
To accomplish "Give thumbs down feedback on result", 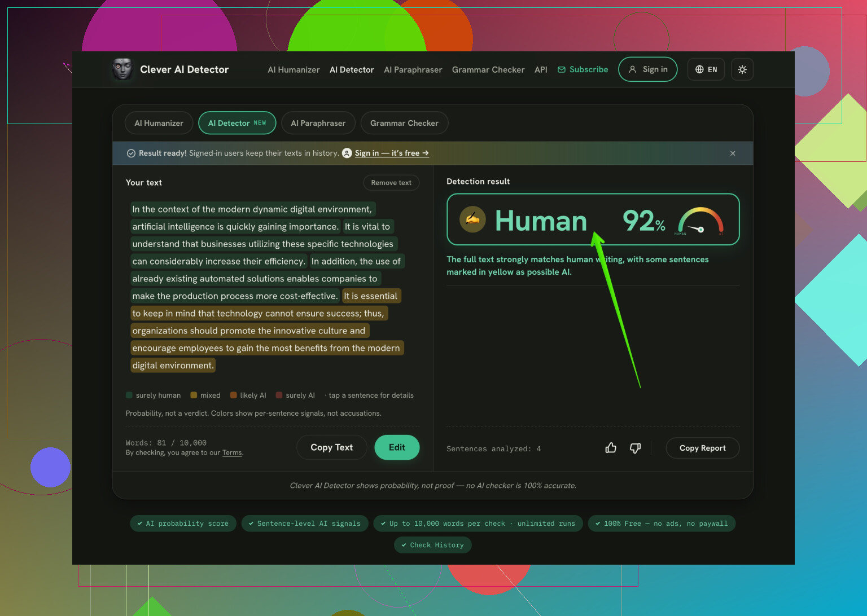I will click(x=635, y=448).
